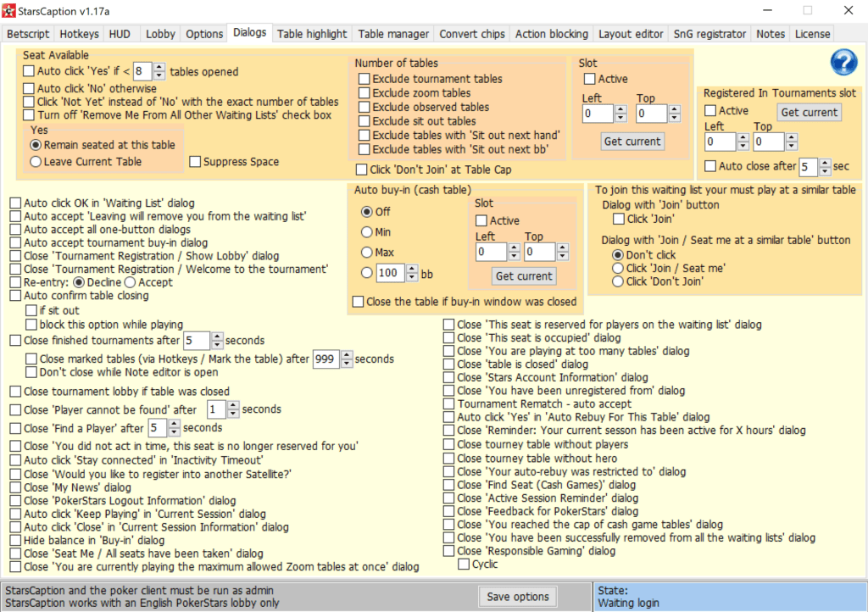Open the Hotkeys tab

click(x=79, y=34)
